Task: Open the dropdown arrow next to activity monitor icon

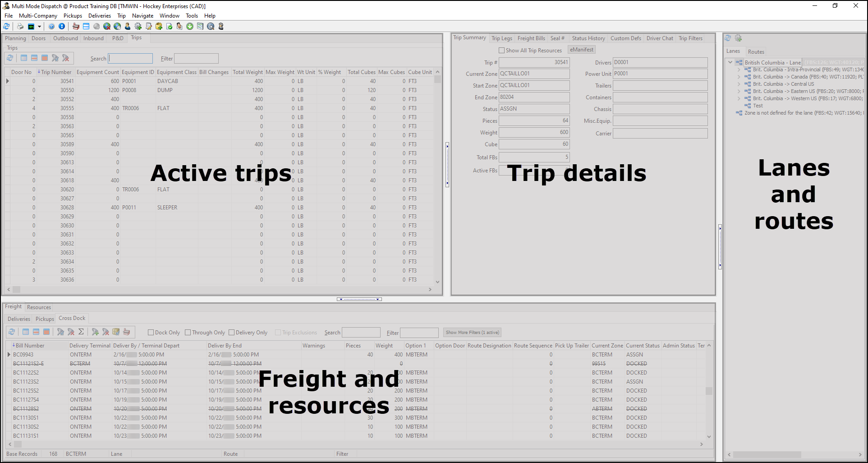Action: click(x=40, y=26)
